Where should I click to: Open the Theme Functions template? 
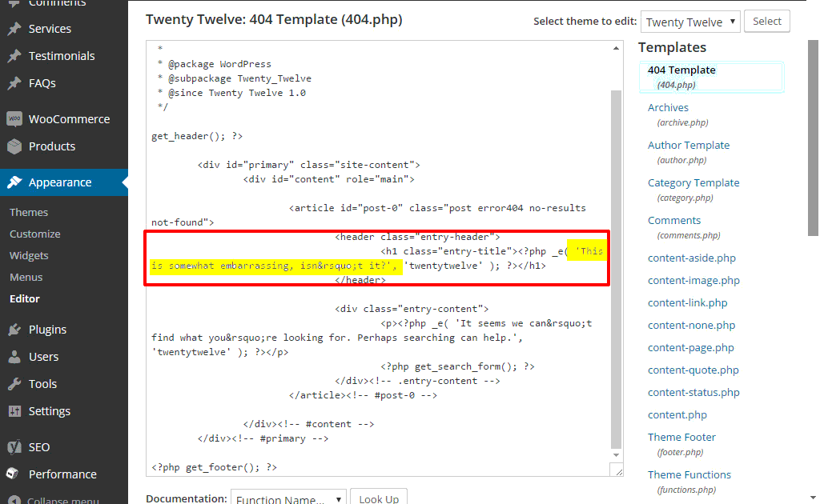pyautogui.click(x=689, y=474)
